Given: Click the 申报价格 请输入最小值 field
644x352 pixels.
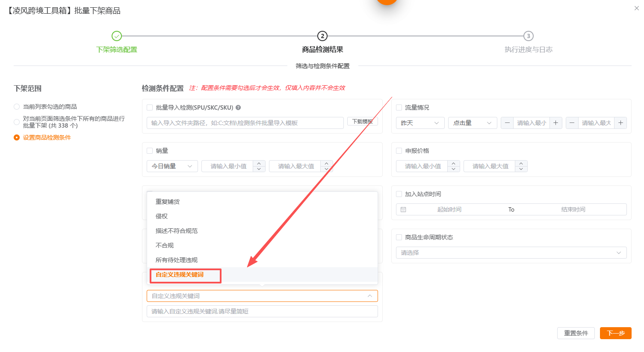Looking at the screenshot, I should (422, 166).
